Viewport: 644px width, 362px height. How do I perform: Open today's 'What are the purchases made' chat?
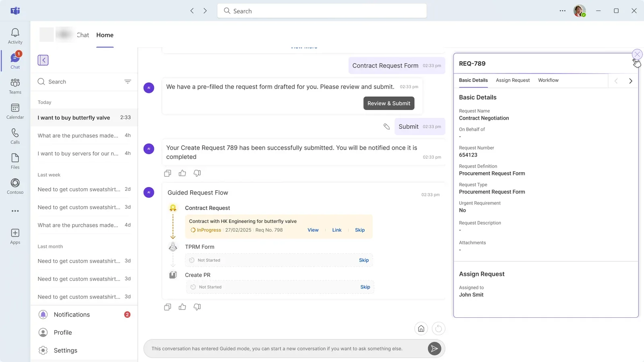coord(84,136)
